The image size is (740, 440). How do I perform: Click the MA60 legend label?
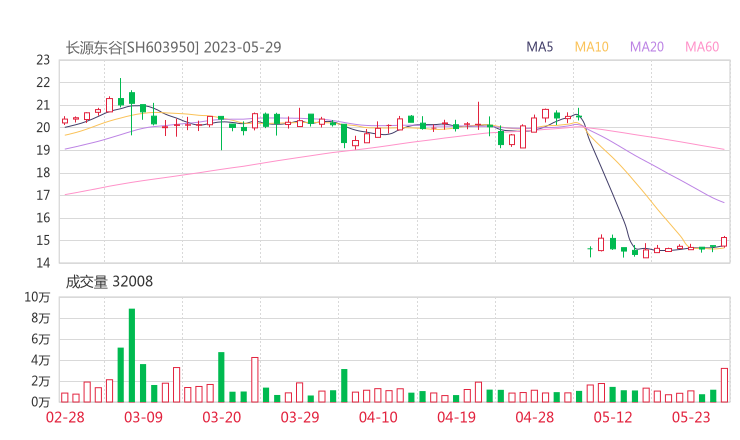coord(702,47)
